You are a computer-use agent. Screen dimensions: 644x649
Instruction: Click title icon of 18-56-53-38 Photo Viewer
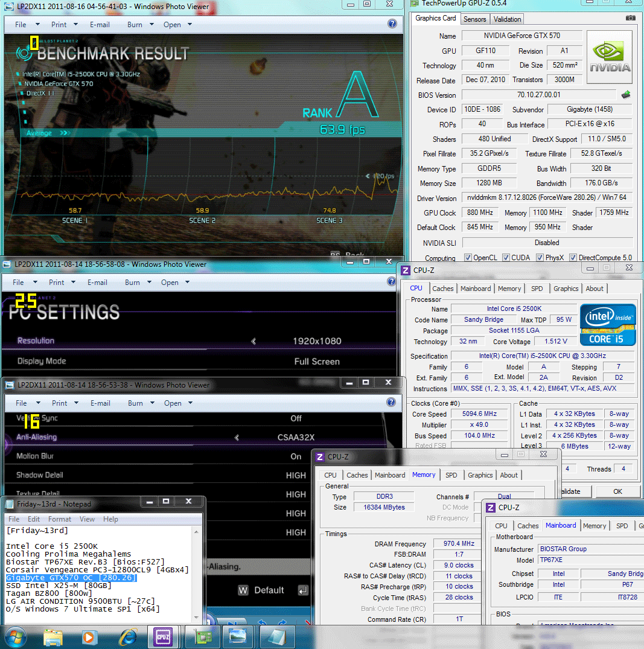10,385
